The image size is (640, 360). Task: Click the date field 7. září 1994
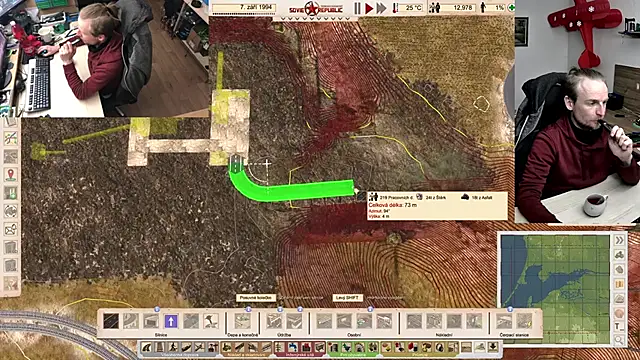click(x=244, y=8)
